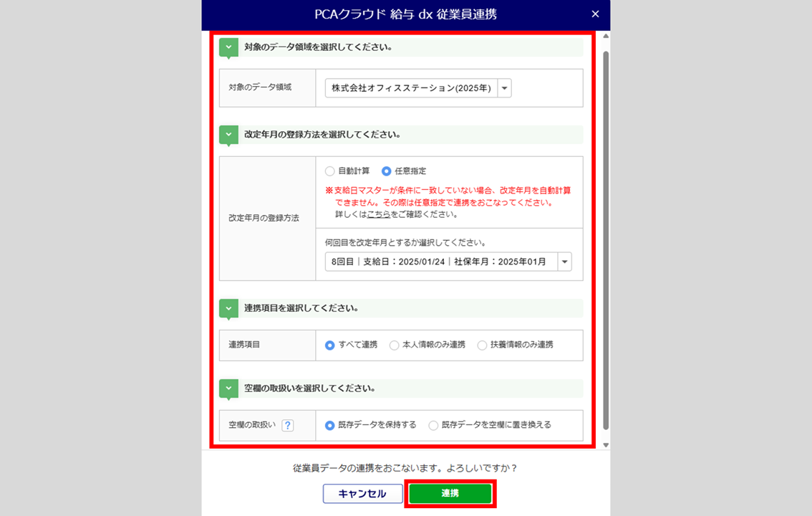This screenshot has width=812, height=516.
Task: Open the 8回目 支給日 dropdown arrow
Action: (564, 262)
